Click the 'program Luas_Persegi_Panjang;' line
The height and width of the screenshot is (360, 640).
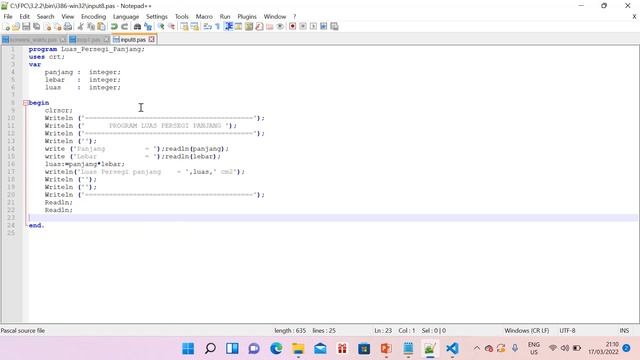pyautogui.click(x=87, y=49)
